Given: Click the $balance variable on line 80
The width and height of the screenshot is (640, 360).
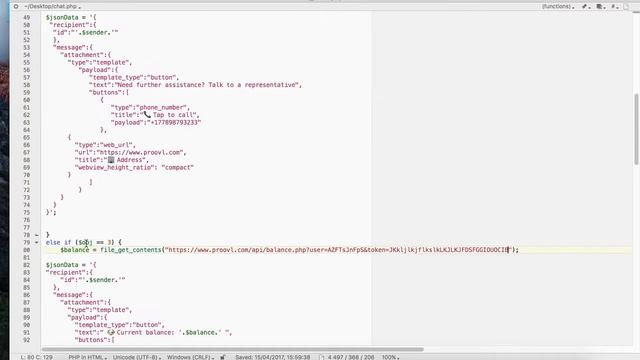Looking at the screenshot, I should coord(75,250).
